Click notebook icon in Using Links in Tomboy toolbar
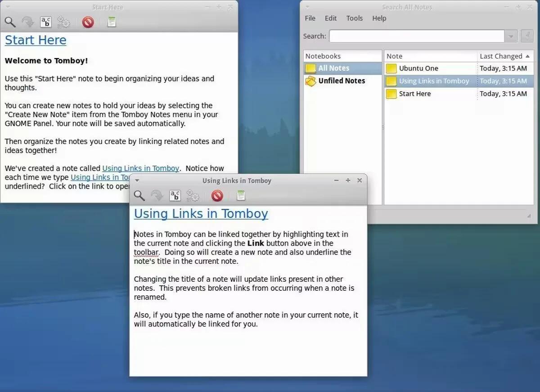 (x=241, y=195)
